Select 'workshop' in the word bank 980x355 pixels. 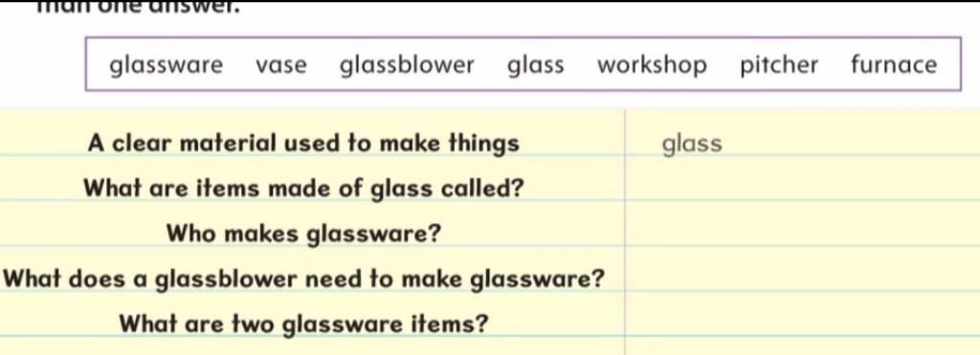pos(652,65)
